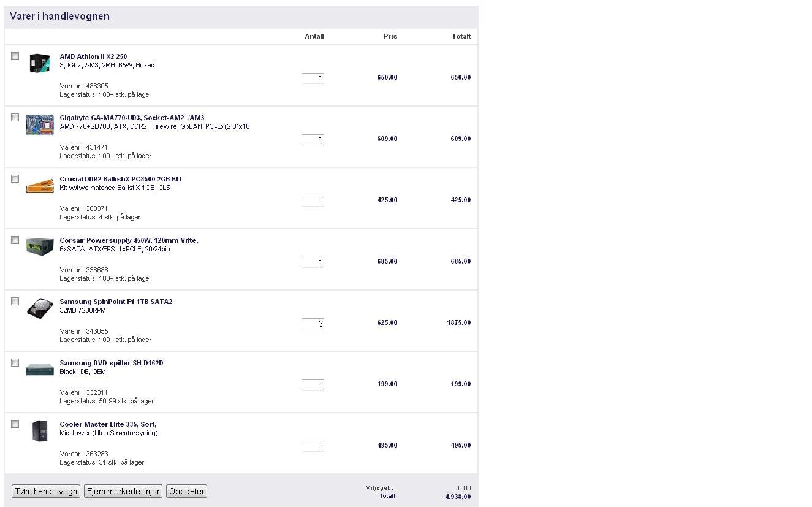
Task: Click the AMD Athlon II X2 250 product image
Action: 39,63
